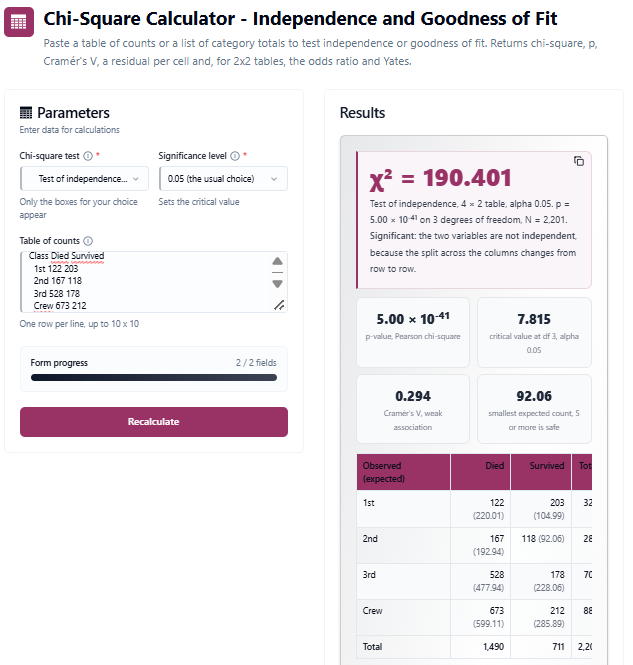
Task: Click the Parameters table icon
Action: pyautogui.click(x=26, y=113)
